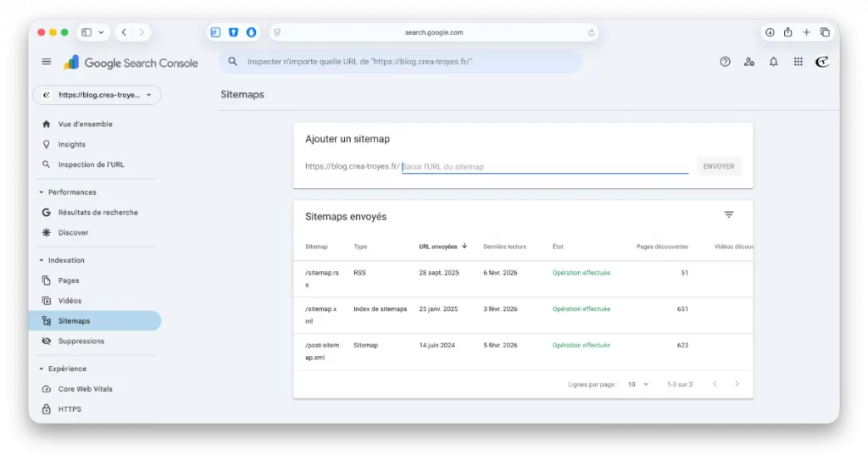Click the ENVOYER button

(x=718, y=166)
